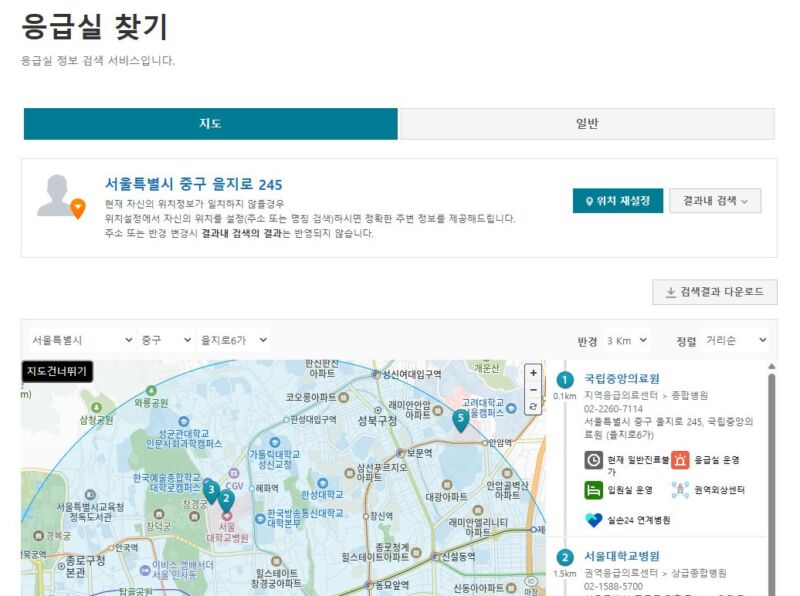Zoom in the map with plus button
The height and width of the screenshot is (596, 800).
[x=533, y=372]
